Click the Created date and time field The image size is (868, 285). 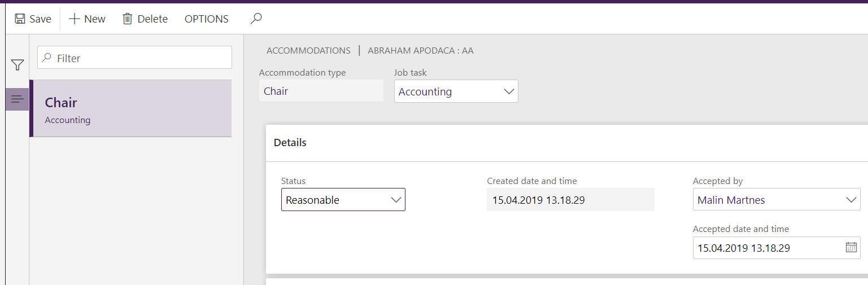pyautogui.click(x=569, y=200)
